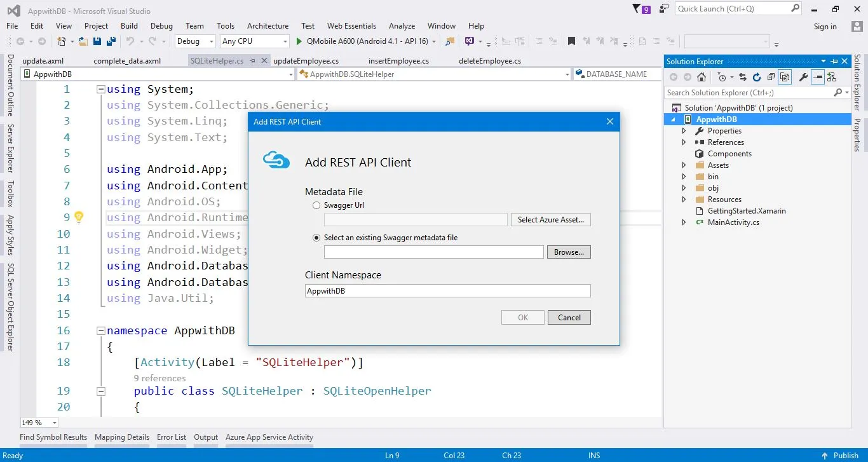Click the Undo toolbar icon

coord(130,41)
